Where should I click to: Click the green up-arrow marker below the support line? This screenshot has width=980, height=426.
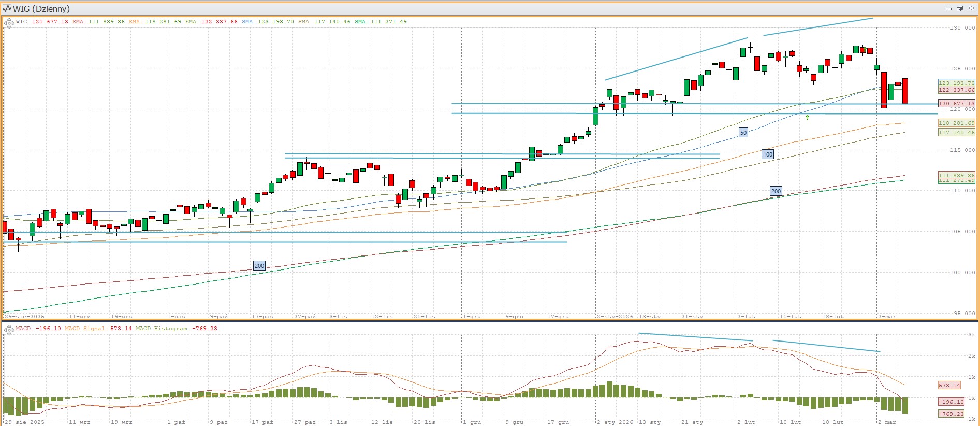tap(807, 117)
